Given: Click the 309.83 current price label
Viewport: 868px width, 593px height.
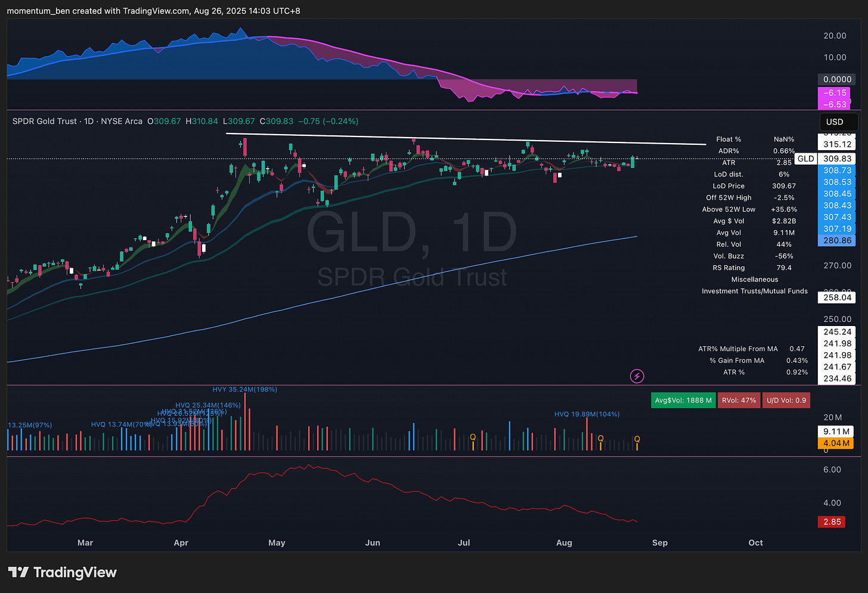Looking at the screenshot, I should click(x=837, y=159).
